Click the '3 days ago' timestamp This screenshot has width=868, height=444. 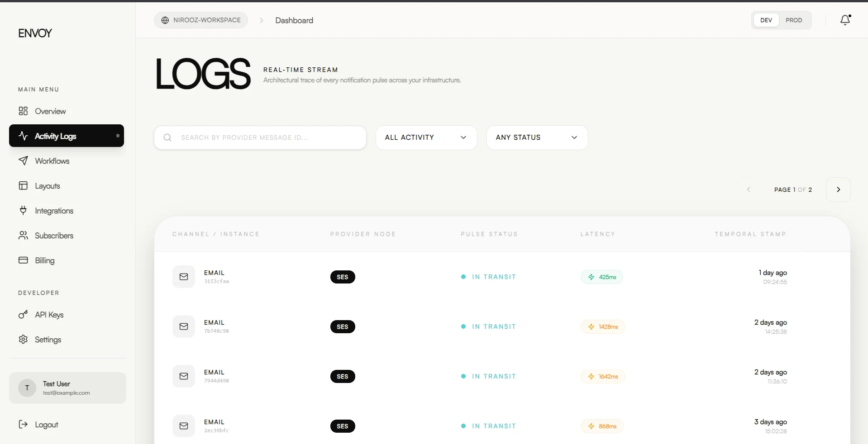pyautogui.click(x=770, y=422)
